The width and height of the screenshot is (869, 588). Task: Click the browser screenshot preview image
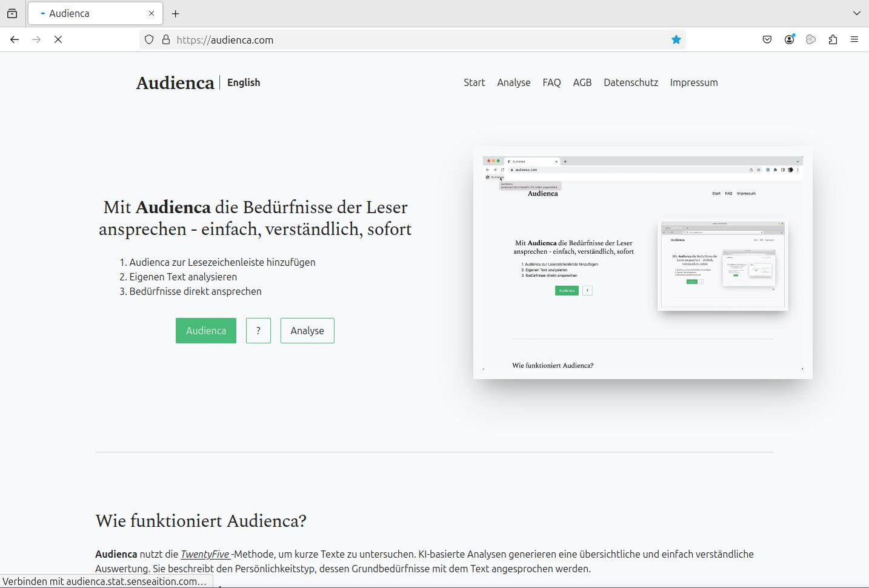coord(643,263)
